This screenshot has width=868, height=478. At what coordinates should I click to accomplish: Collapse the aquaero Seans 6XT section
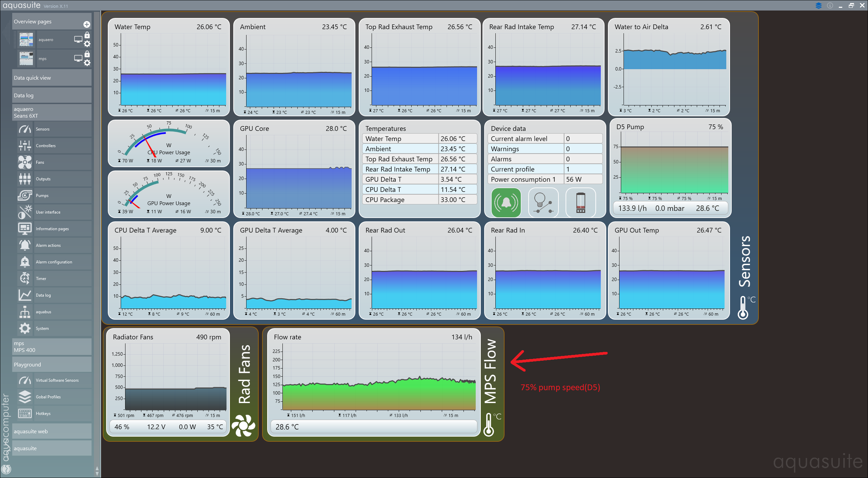52,113
